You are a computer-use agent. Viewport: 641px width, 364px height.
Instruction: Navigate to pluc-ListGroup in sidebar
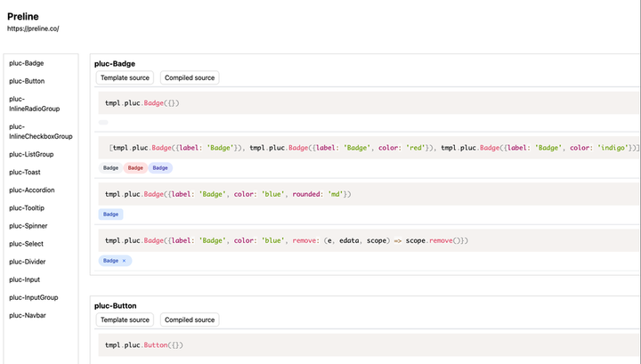coord(31,154)
